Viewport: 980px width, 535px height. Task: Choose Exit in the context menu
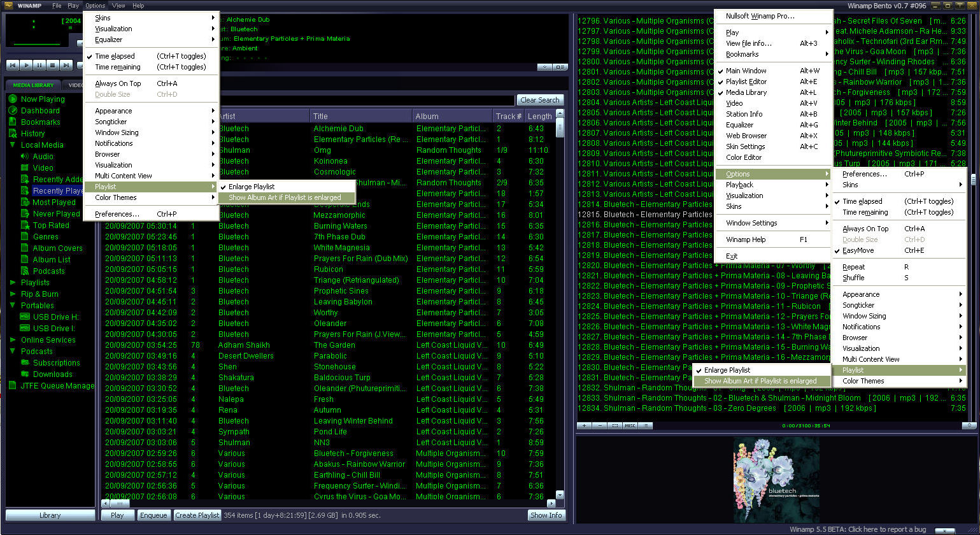pyautogui.click(x=773, y=256)
